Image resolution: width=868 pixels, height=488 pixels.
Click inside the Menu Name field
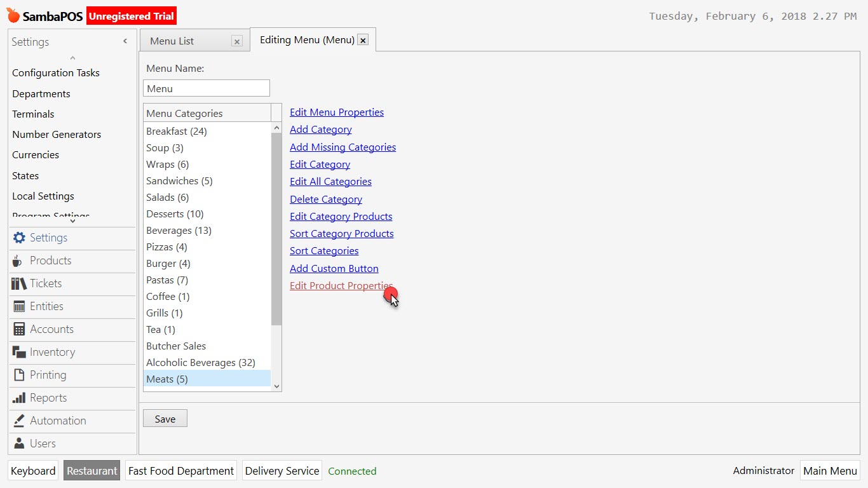(206, 88)
